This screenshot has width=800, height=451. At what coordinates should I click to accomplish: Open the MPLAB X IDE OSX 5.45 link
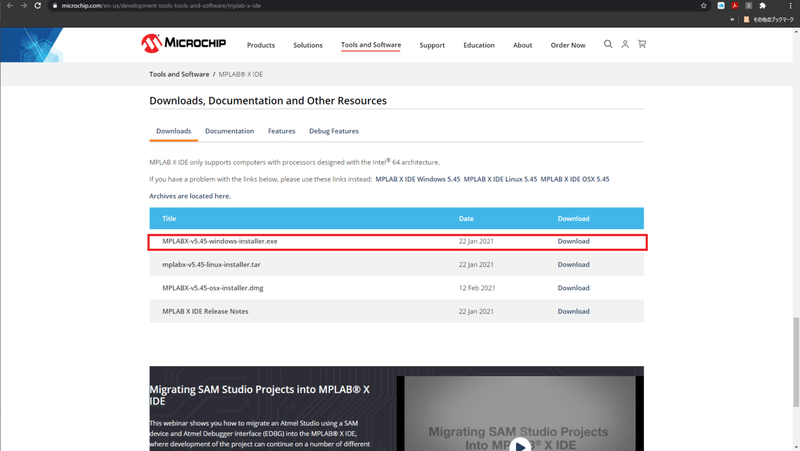pyautogui.click(x=575, y=179)
